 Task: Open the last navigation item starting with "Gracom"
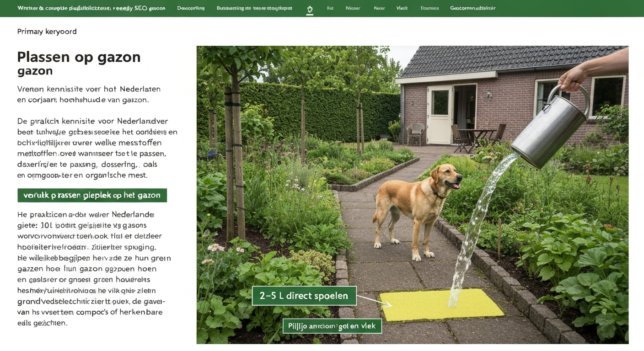pyautogui.click(x=472, y=8)
